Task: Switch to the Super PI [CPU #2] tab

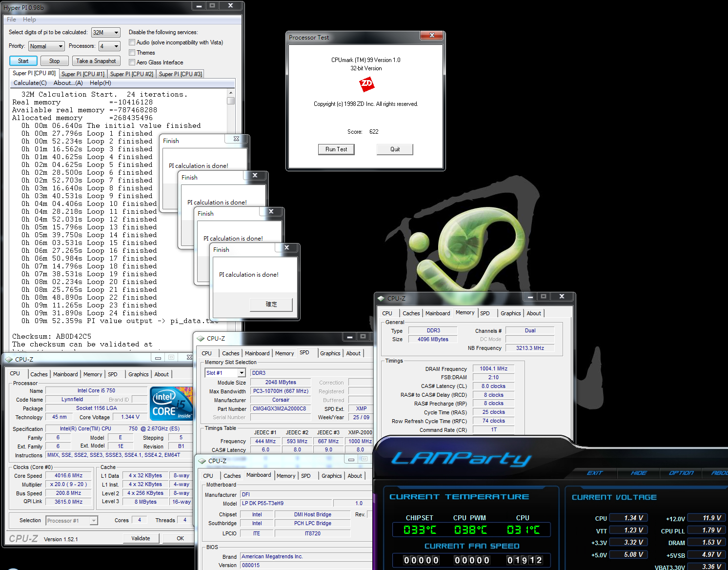Action: (131, 74)
